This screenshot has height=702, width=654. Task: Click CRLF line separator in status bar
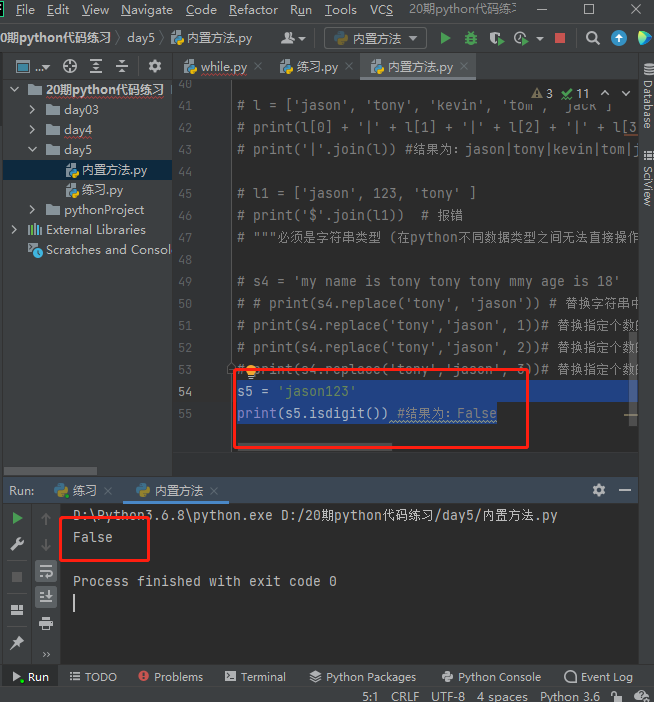[405, 697]
